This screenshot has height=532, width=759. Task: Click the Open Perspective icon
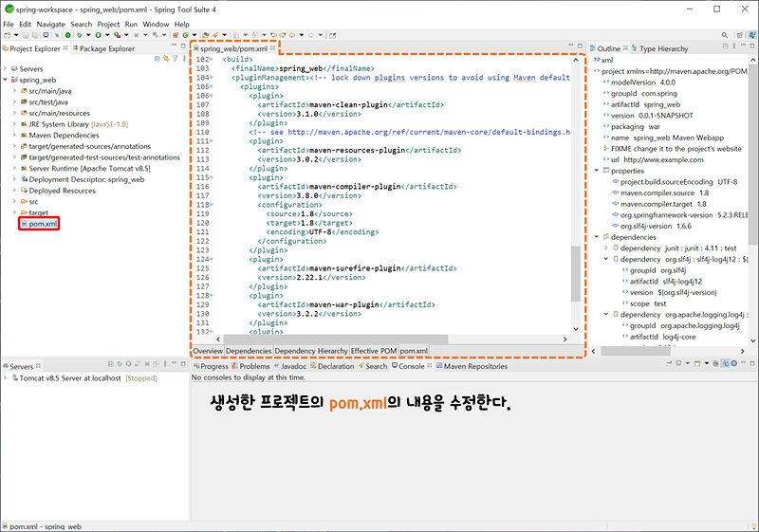pyautogui.click(x=739, y=35)
